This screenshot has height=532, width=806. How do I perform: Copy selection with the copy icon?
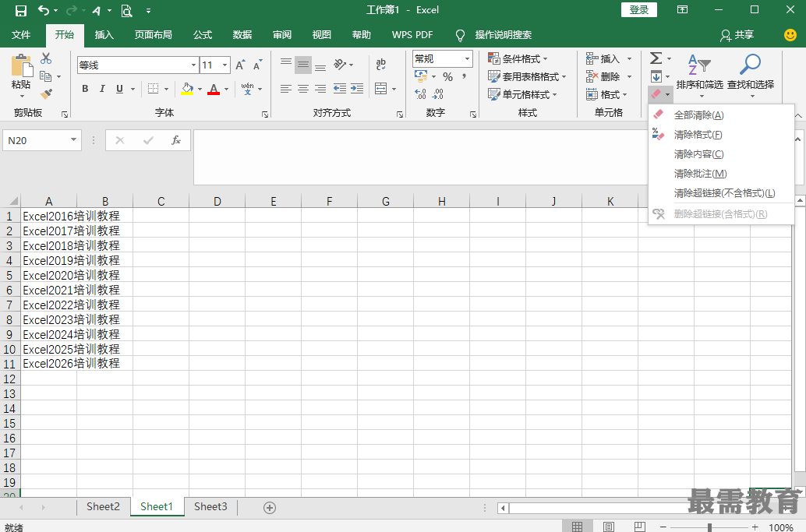(x=46, y=76)
